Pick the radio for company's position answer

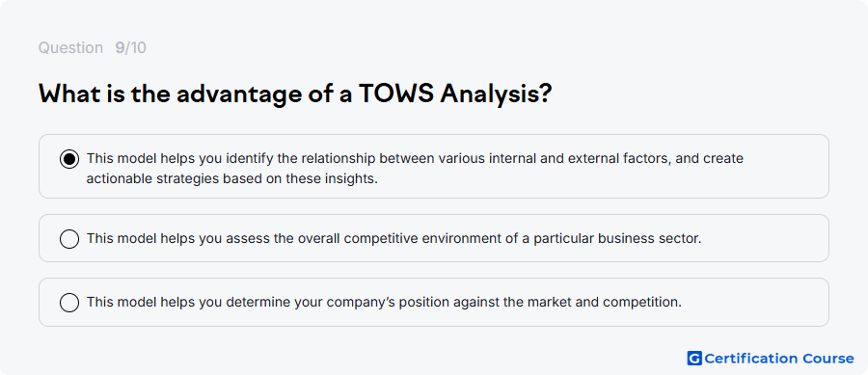coord(69,303)
